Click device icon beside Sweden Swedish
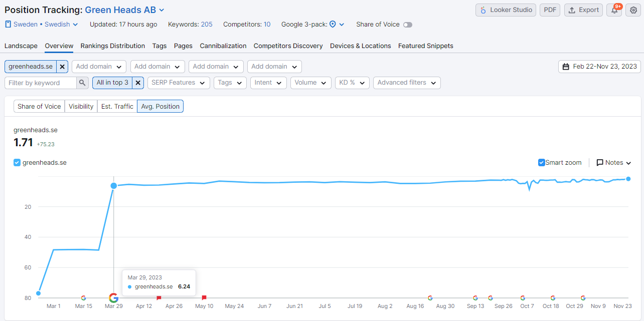Screen dimensions: 644x321 tap(8, 24)
